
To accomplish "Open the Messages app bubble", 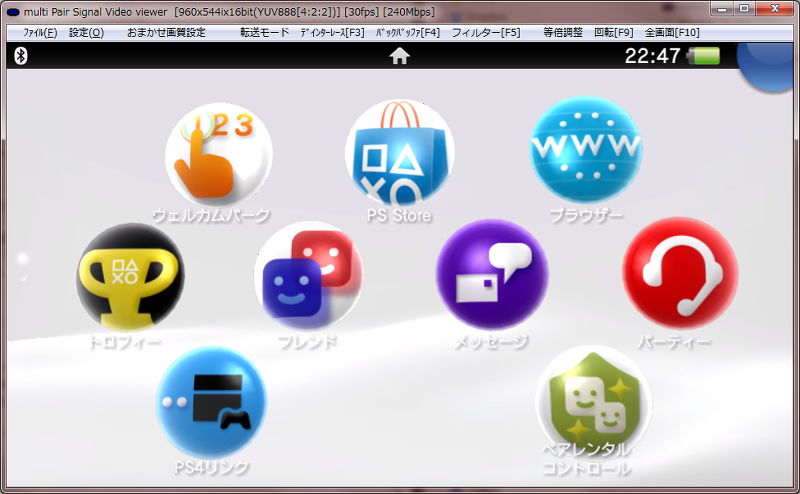I will (492, 275).
